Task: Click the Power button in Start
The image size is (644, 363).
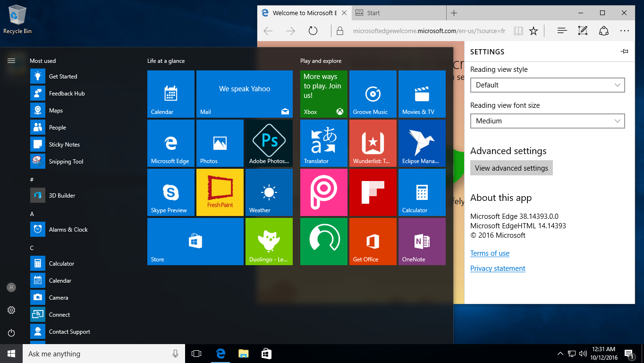Action: click(11, 333)
